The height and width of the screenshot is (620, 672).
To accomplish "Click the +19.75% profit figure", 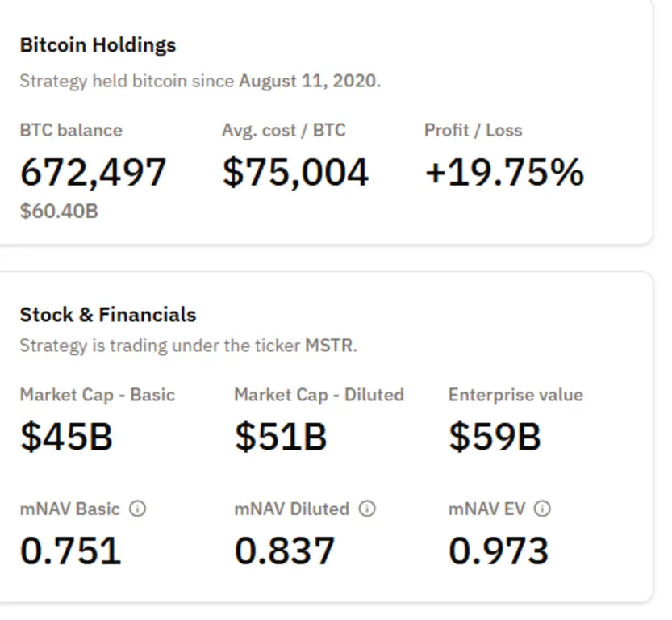I will tap(504, 172).
